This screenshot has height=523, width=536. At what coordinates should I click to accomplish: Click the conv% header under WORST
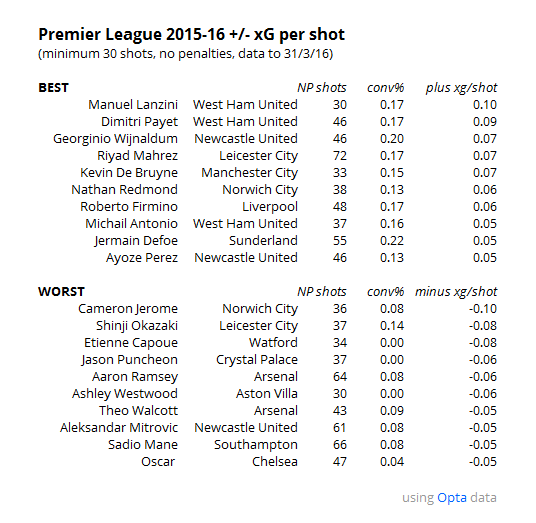(x=386, y=292)
